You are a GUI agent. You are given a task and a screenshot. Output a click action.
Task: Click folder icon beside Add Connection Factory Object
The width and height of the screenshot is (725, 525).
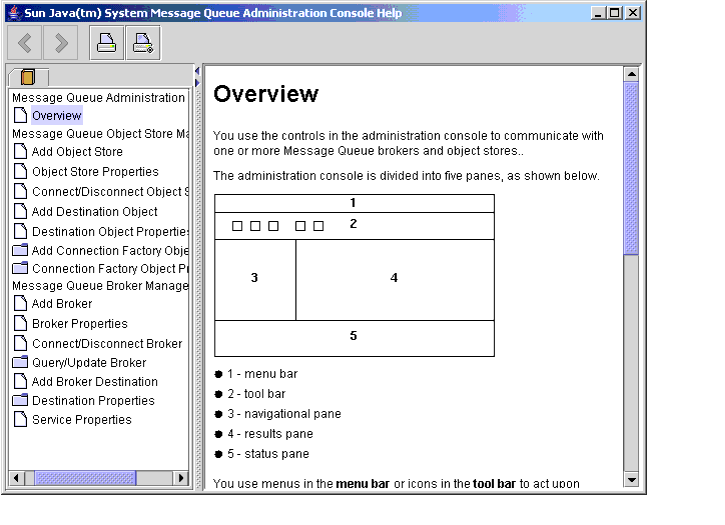pyautogui.click(x=20, y=250)
